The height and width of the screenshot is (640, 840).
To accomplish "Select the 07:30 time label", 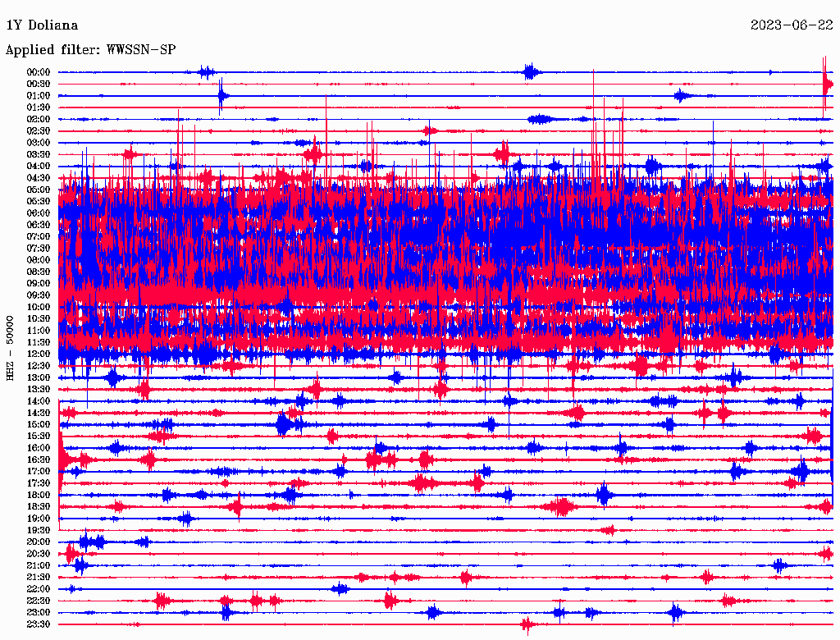I will pos(39,249).
